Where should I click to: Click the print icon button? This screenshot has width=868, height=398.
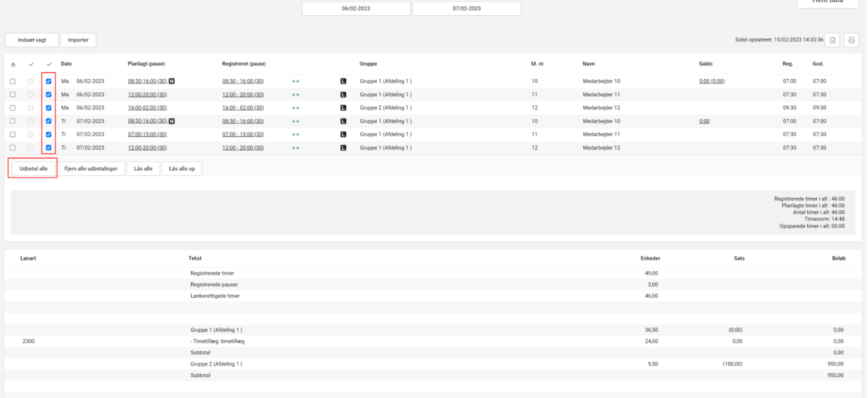tap(852, 40)
